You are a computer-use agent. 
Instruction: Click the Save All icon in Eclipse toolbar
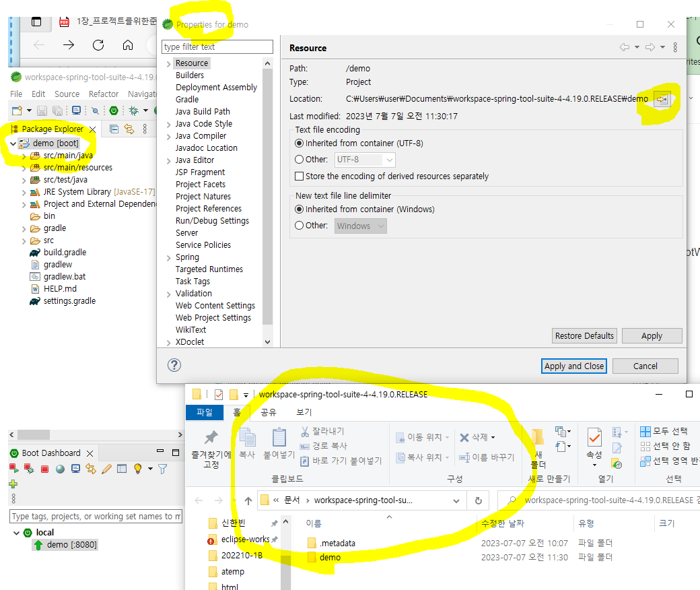coord(58,110)
